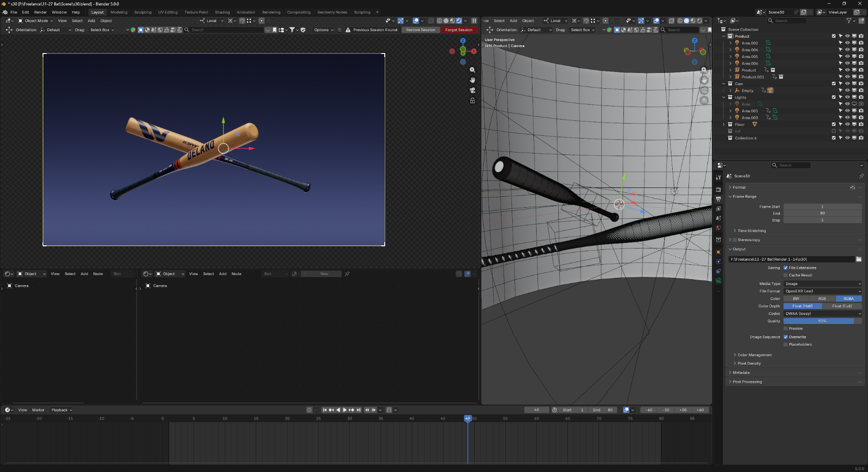
Task: Expand the Floor collection
Action: coord(724,124)
